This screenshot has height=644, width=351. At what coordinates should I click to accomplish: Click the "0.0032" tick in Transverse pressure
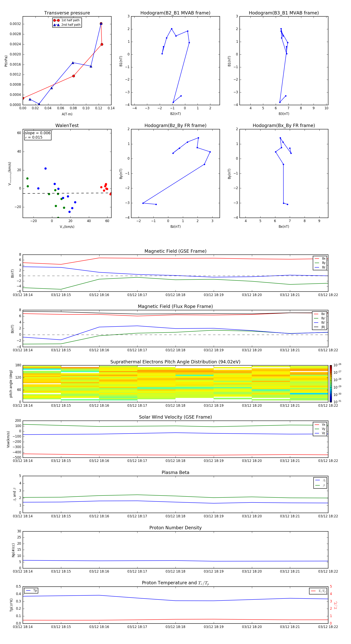pos(15,24)
